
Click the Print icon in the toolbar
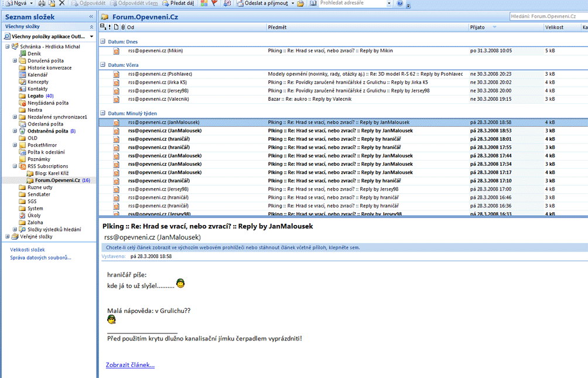[x=42, y=4]
